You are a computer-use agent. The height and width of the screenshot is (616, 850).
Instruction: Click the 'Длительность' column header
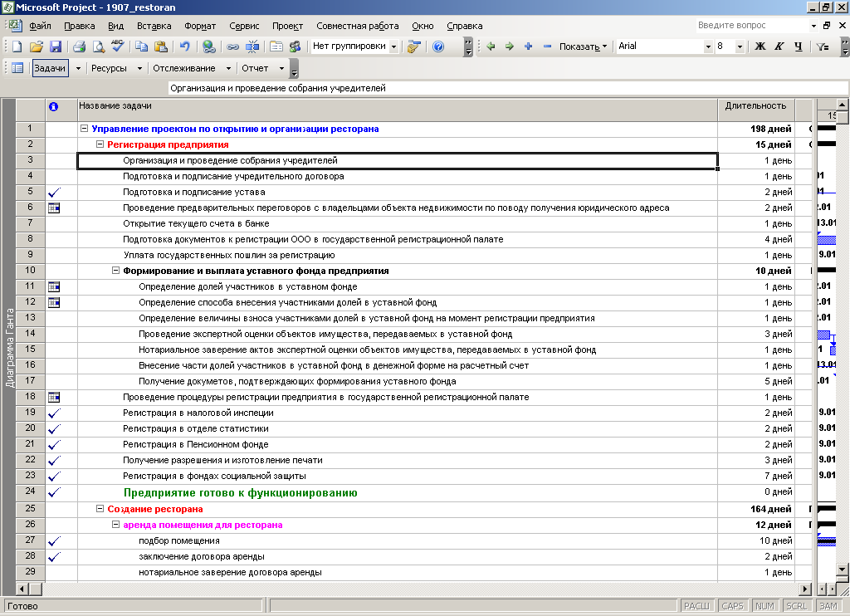[x=755, y=110]
